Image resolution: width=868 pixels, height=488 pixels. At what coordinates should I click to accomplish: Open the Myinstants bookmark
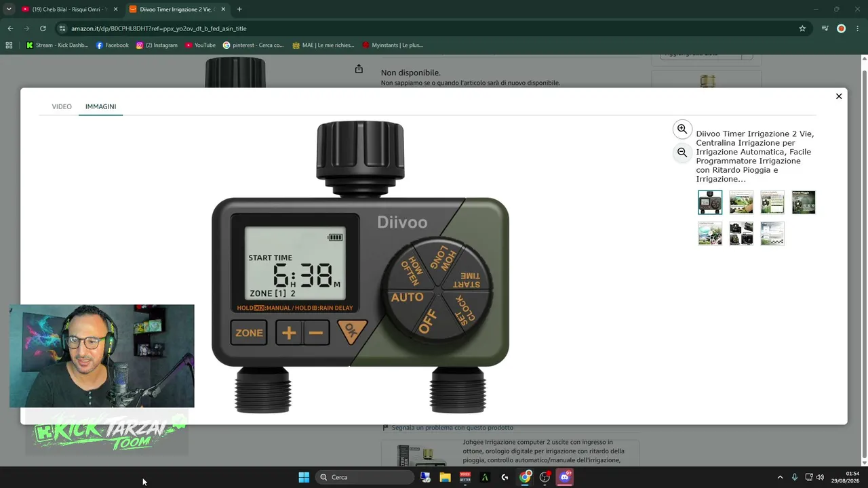(x=393, y=45)
